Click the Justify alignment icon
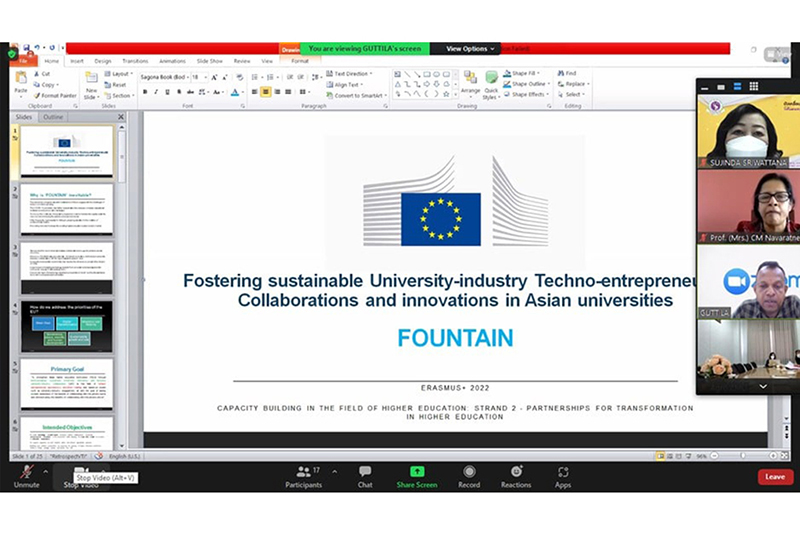Screen dimensions: 800x534 (288, 92)
